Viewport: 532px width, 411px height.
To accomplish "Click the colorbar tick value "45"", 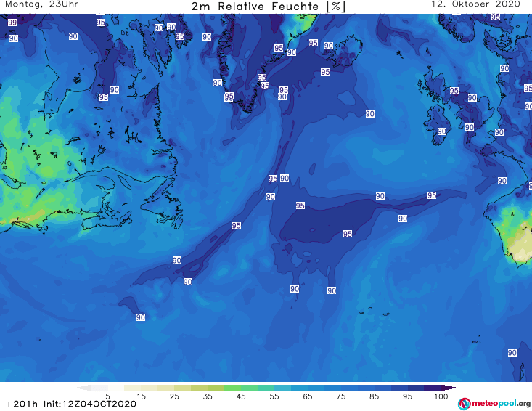I will pos(241,396).
